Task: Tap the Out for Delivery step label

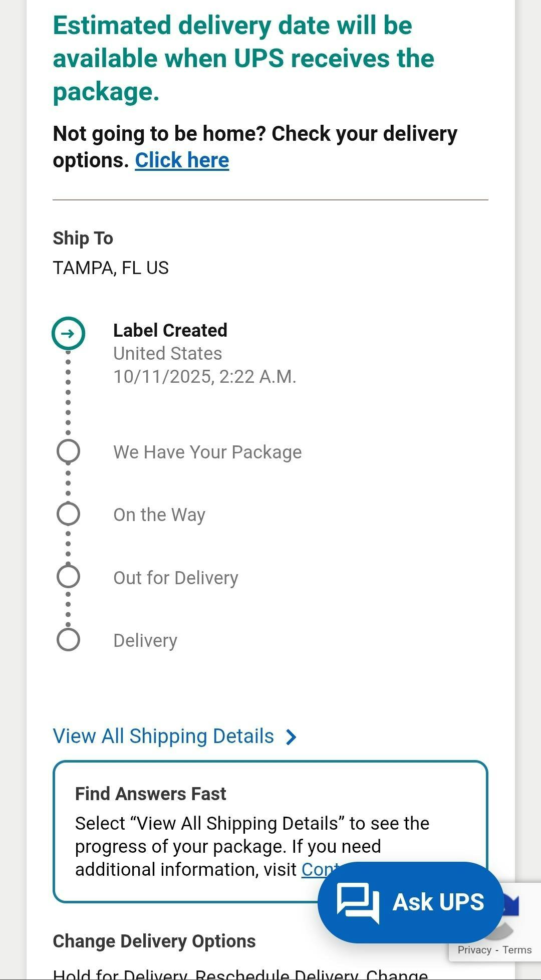Action: pos(176,578)
